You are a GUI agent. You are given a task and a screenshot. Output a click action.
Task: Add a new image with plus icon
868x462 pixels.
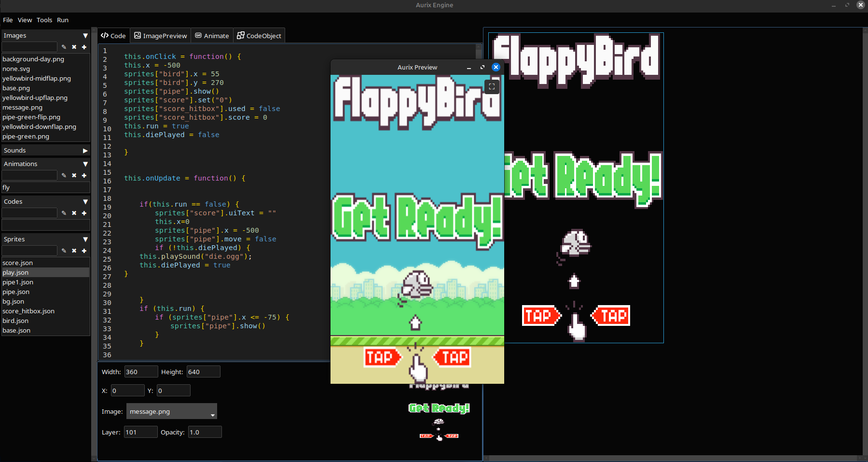[84, 47]
